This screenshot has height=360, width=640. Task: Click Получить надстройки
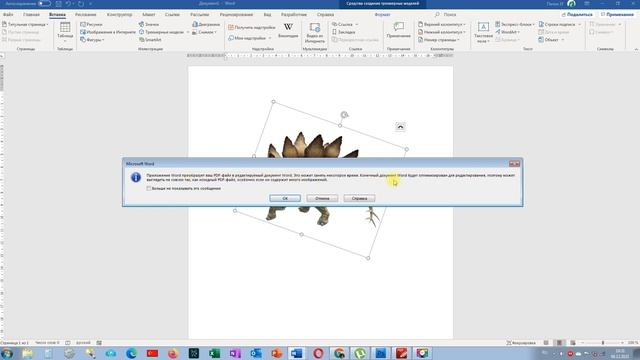252,27
